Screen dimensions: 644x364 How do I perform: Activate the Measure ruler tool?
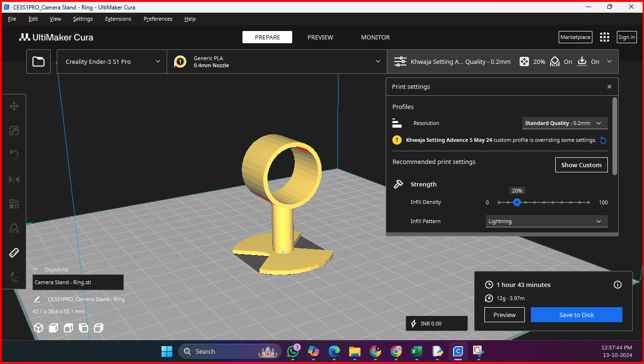(x=14, y=253)
